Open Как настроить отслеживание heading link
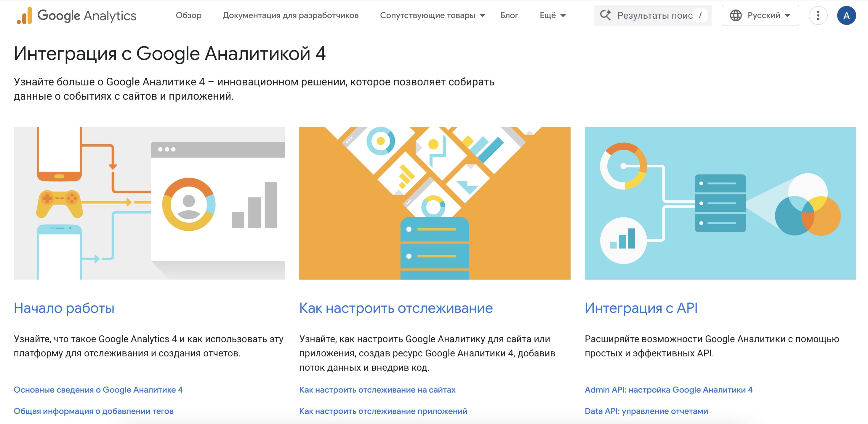The width and height of the screenshot is (868, 424). pos(396,308)
